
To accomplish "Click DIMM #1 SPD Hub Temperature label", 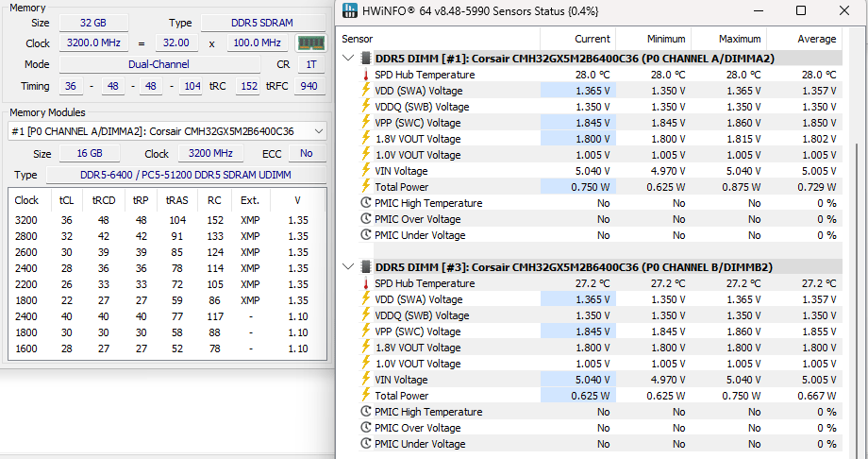I will 425,75.
